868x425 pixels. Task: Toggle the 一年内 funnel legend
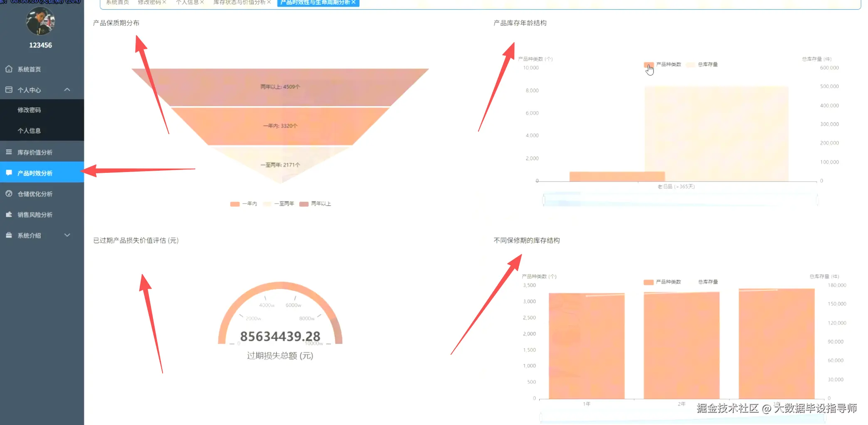[244, 204]
